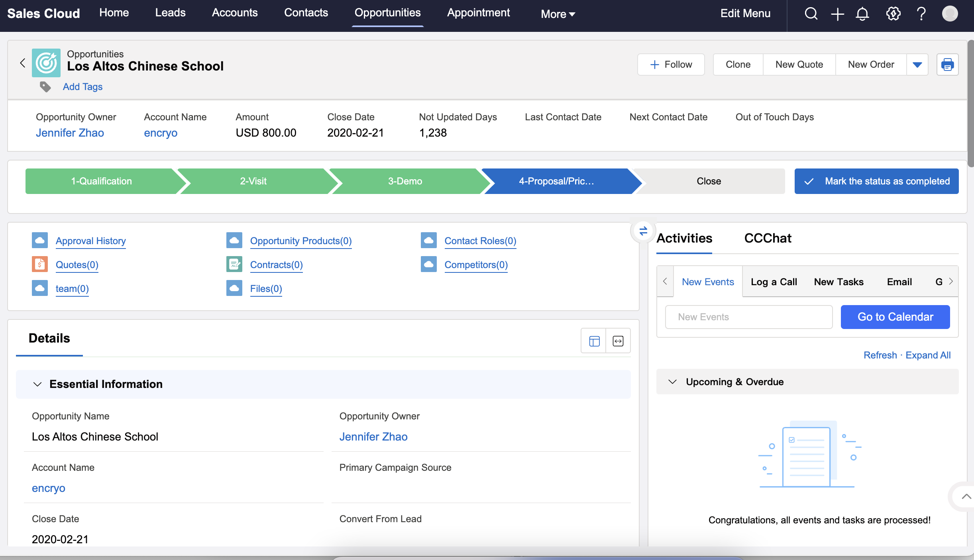The height and width of the screenshot is (560, 974).
Task: Click the search magnifier icon
Action: coord(811,14)
